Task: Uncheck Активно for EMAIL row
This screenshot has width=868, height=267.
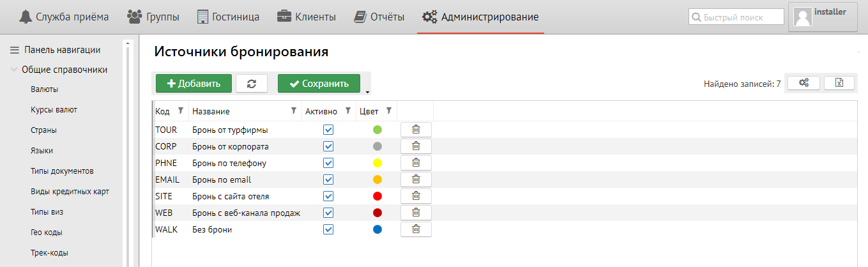Action: 328,179
